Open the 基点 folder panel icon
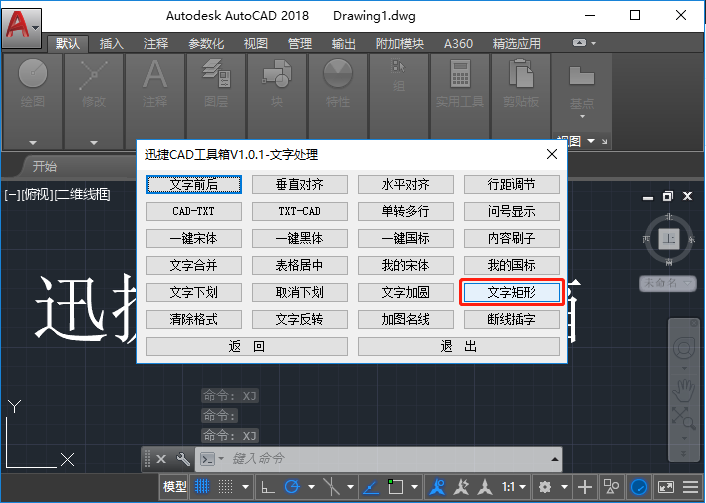706x503 pixels. pyautogui.click(x=582, y=75)
